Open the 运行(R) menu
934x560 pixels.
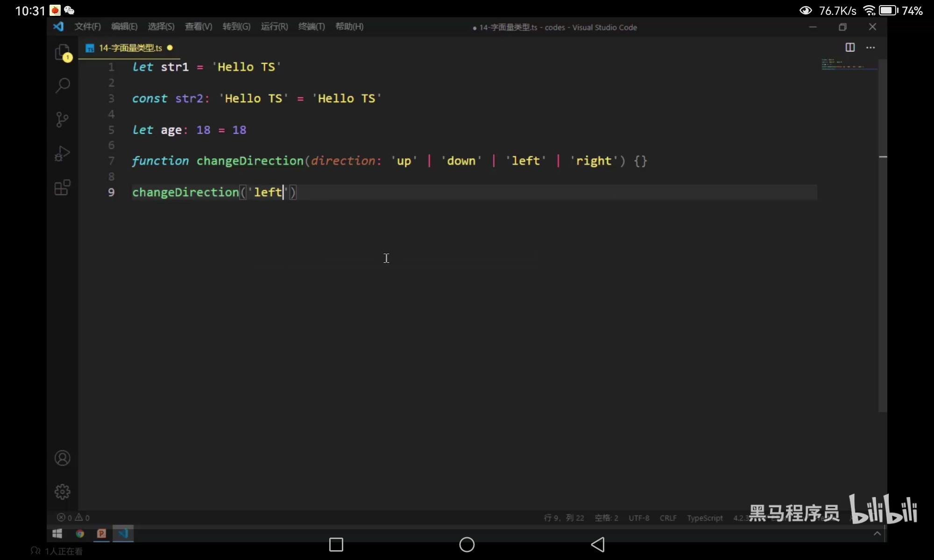tap(274, 27)
